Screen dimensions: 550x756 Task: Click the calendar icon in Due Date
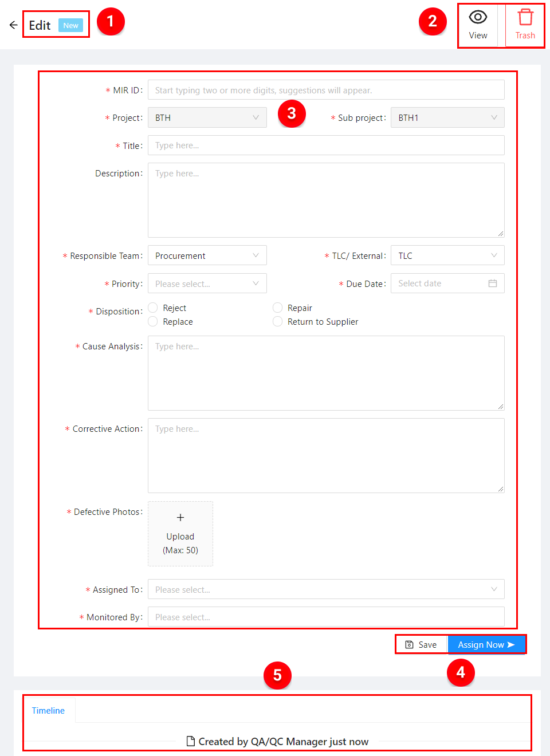[x=492, y=283]
